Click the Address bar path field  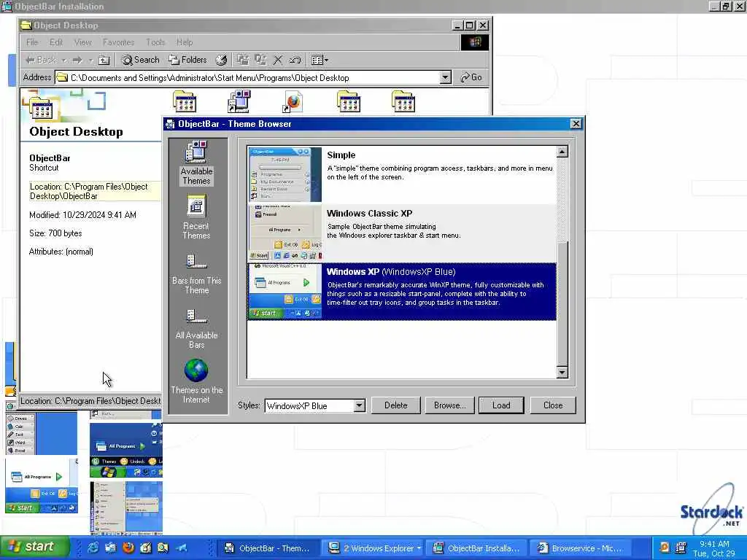248,77
